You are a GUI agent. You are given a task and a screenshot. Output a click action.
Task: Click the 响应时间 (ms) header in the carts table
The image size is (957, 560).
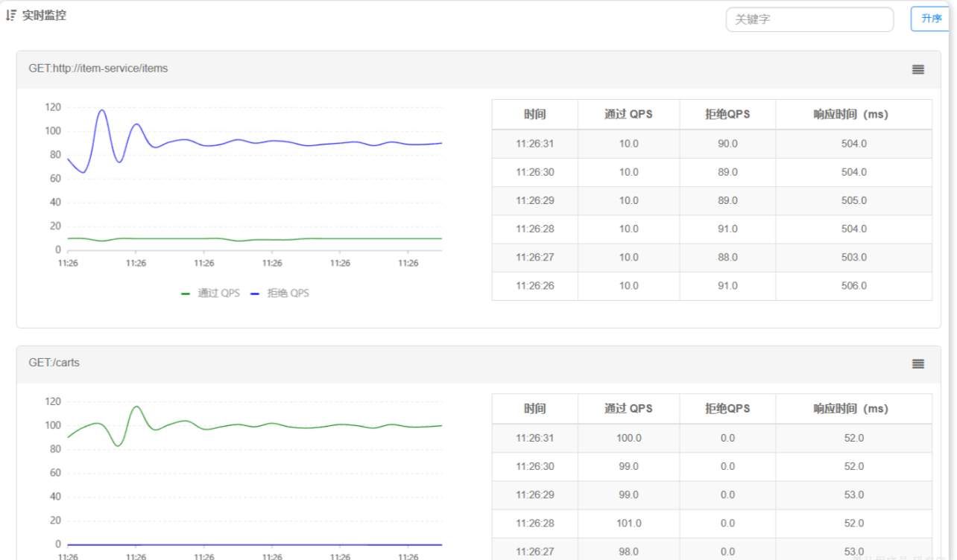tap(853, 409)
